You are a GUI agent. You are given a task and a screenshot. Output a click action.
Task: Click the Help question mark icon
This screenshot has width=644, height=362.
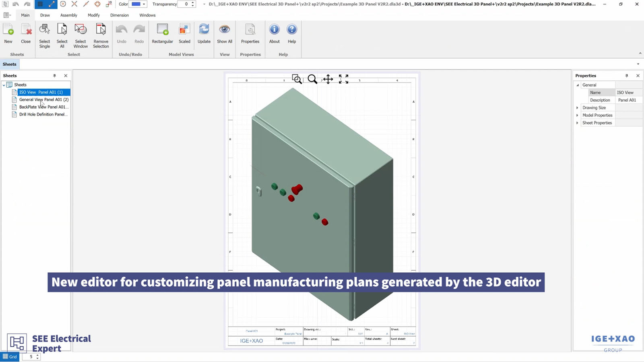[292, 30]
